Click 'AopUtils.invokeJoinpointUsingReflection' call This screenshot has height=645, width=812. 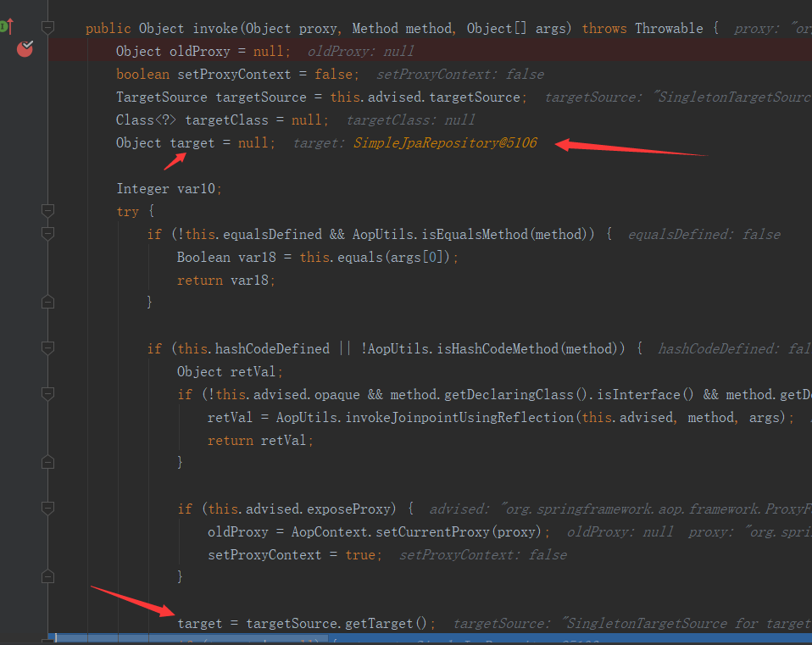click(x=425, y=417)
